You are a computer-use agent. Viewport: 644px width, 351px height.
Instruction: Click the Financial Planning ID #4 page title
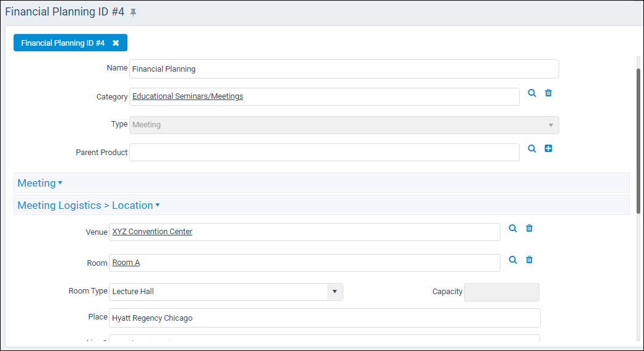pyautogui.click(x=64, y=12)
